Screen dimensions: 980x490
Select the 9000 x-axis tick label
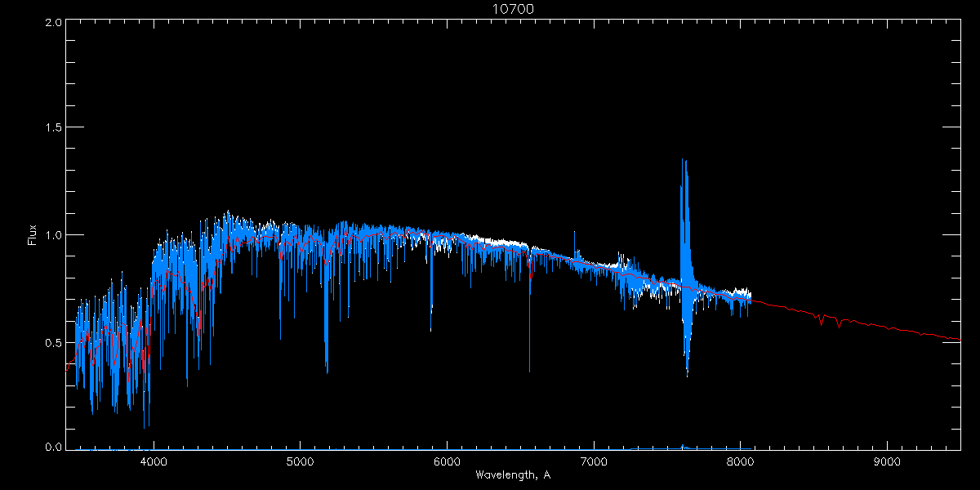(x=887, y=460)
